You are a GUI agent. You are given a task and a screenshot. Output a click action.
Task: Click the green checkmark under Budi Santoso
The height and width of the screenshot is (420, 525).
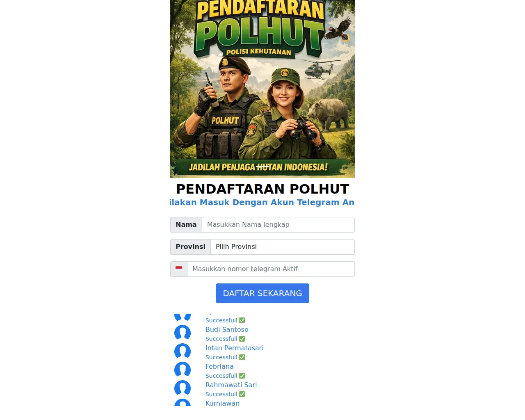pos(242,339)
